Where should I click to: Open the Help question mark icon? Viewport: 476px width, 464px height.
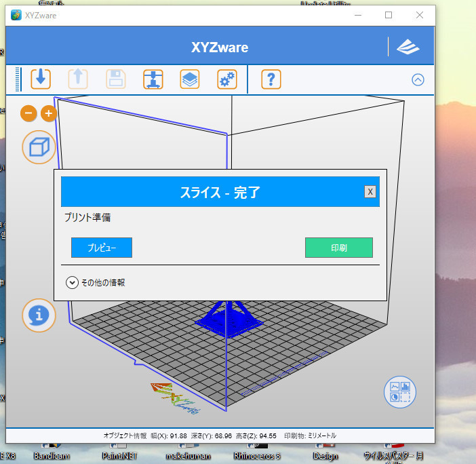[x=271, y=79]
